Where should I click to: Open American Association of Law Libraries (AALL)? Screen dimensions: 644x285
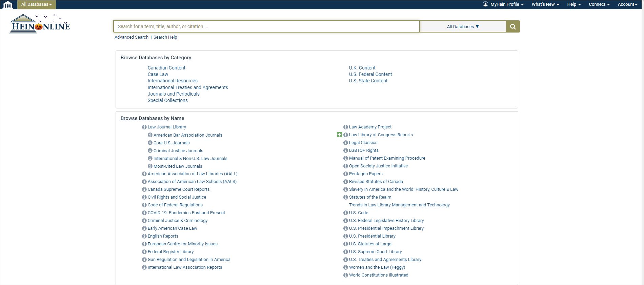[x=193, y=174]
